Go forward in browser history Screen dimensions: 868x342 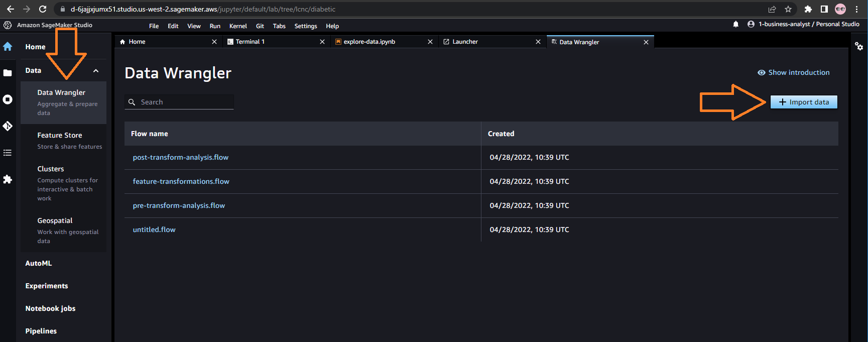[27, 9]
